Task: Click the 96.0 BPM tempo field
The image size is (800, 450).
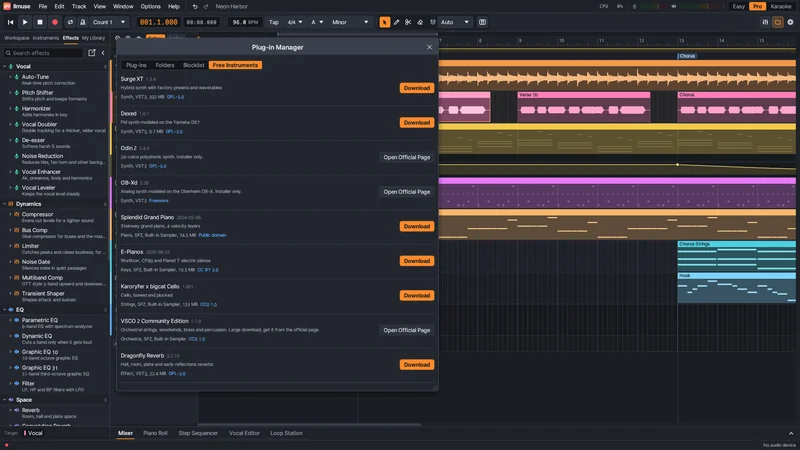Action: click(245, 22)
